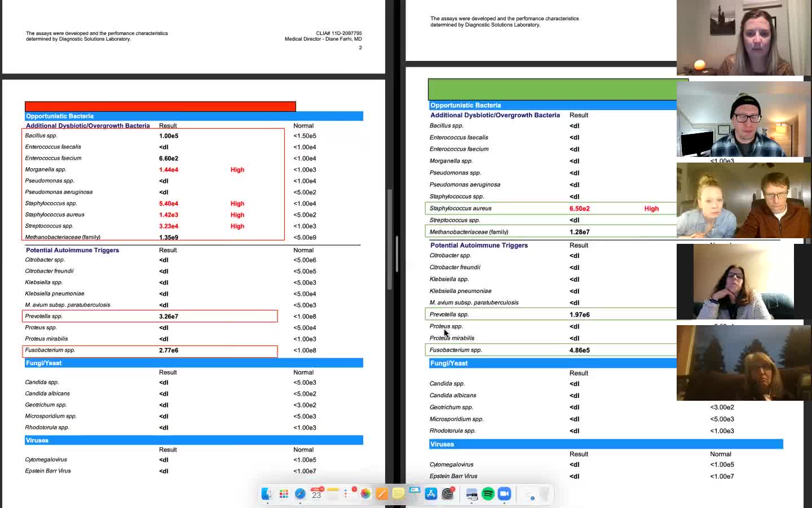
Task: Open Keynote icon in the dock
Action: pyautogui.click(x=414, y=494)
